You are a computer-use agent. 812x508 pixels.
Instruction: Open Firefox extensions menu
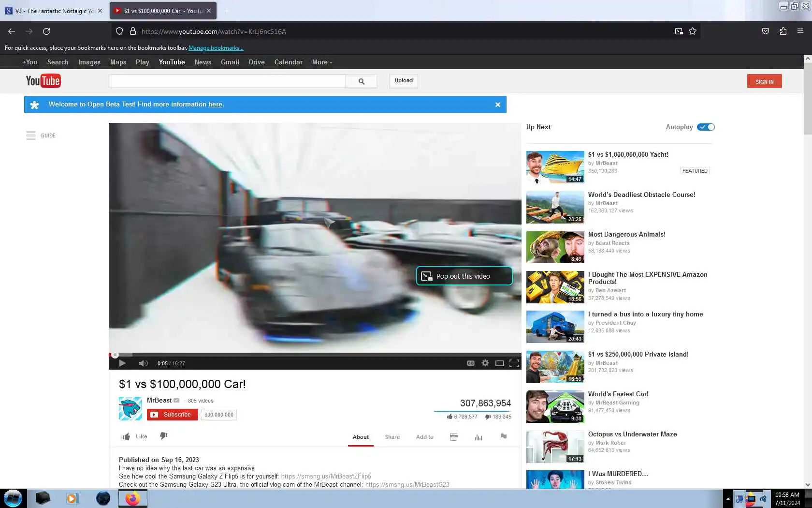point(783,31)
